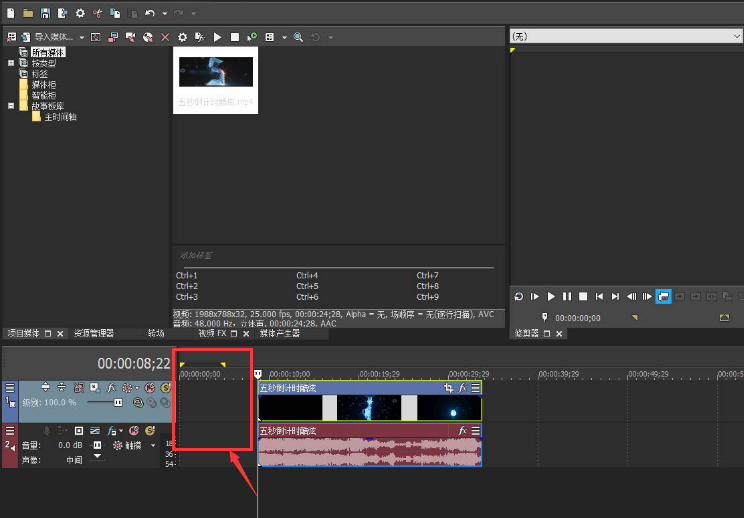Open the (无) dropdown in trimmer
The height and width of the screenshot is (518, 744).
coord(625,37)
